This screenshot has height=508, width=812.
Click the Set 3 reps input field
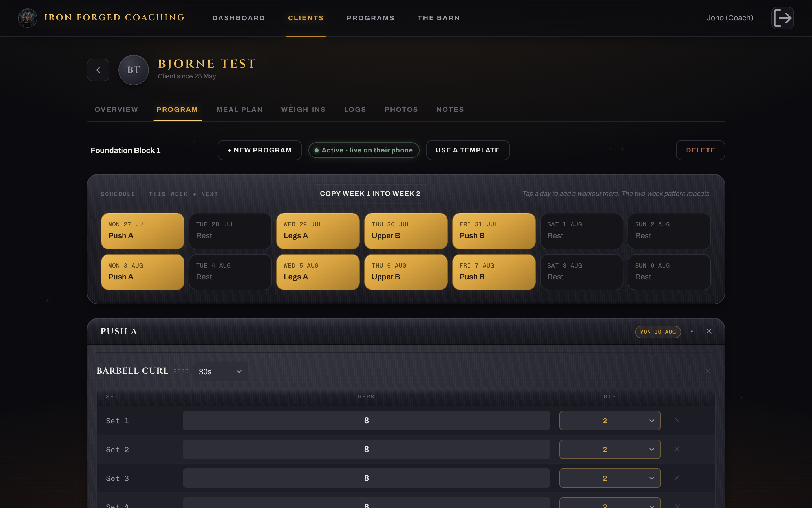pos(366,478)
